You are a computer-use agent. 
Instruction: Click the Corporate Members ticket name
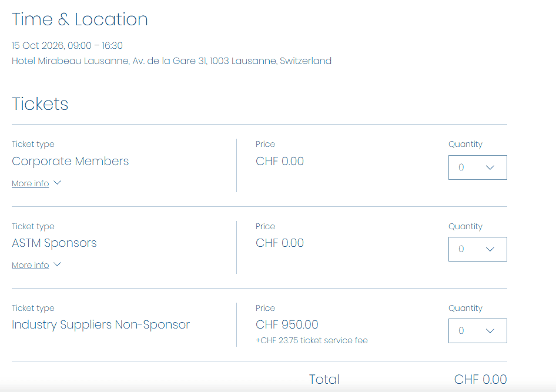pyautogui.click(x=70, y=162)
